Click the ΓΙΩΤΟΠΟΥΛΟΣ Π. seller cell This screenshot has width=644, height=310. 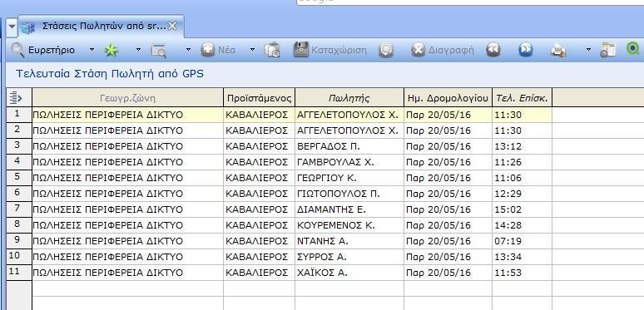[349, 194]
